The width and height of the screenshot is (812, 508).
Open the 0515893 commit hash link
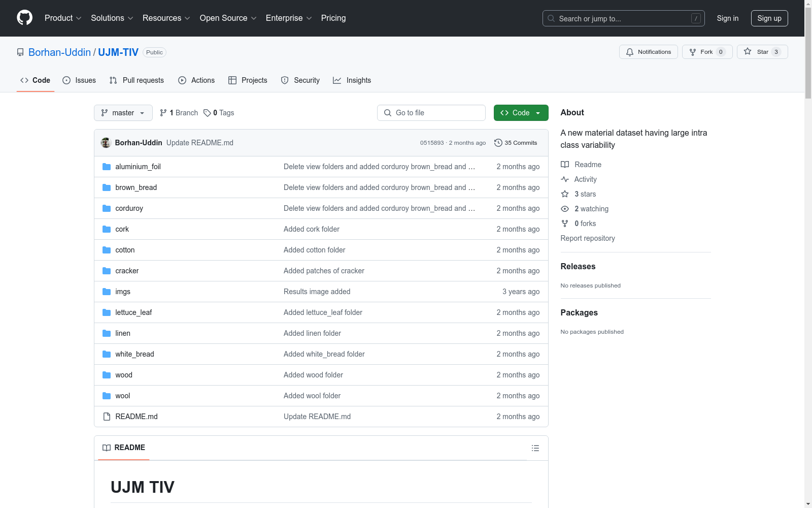(x=432, y=143)
